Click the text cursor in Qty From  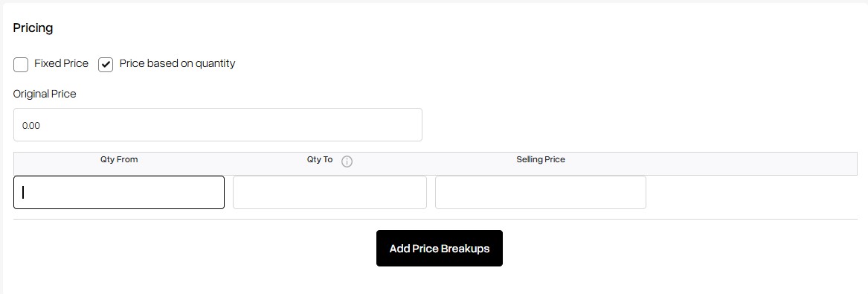click(x=23, y=192)
